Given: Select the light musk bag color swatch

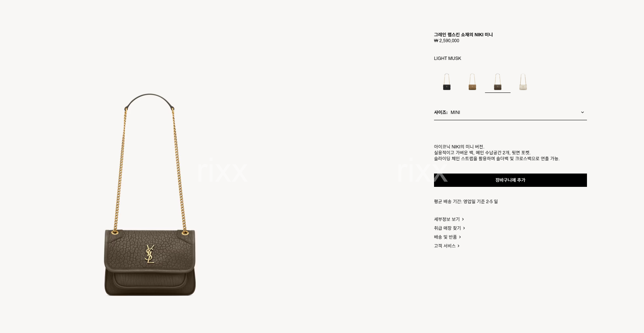Looking at the screenshot, I should point(498,82).
